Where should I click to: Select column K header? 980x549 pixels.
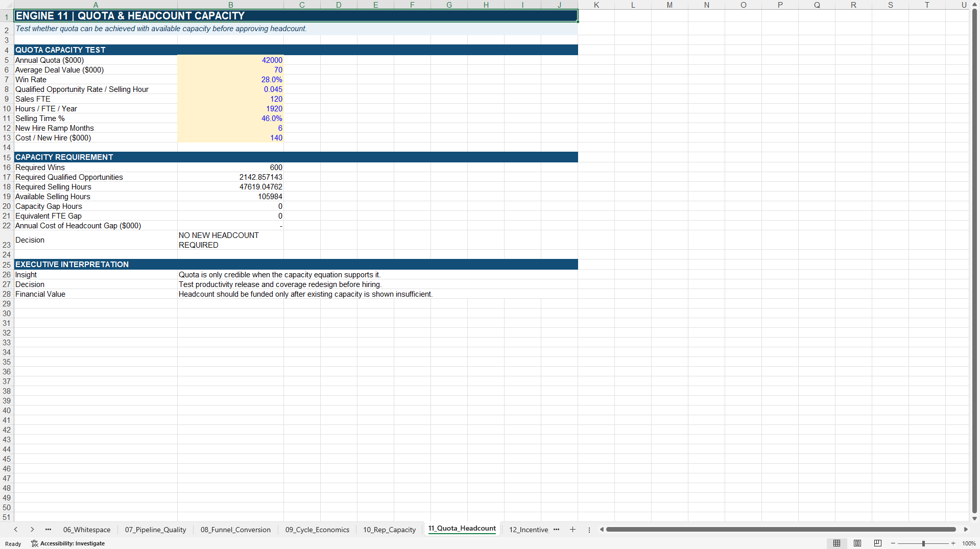click(x=596, y=5)
